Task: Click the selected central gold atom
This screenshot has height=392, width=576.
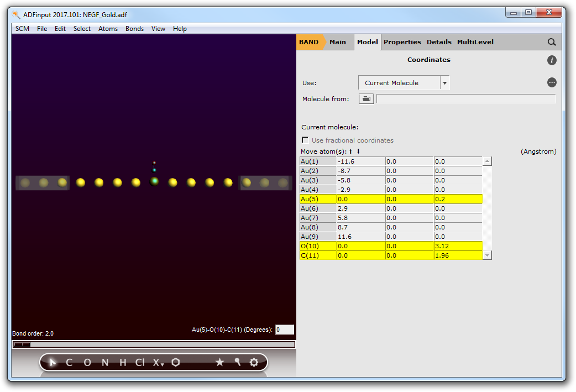Action: point(154,181)
